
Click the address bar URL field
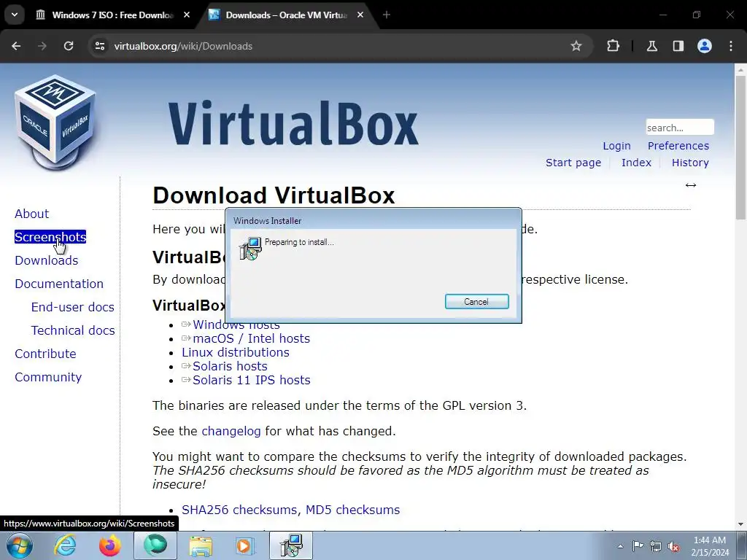pyautogui.click(x=333, y=46)
